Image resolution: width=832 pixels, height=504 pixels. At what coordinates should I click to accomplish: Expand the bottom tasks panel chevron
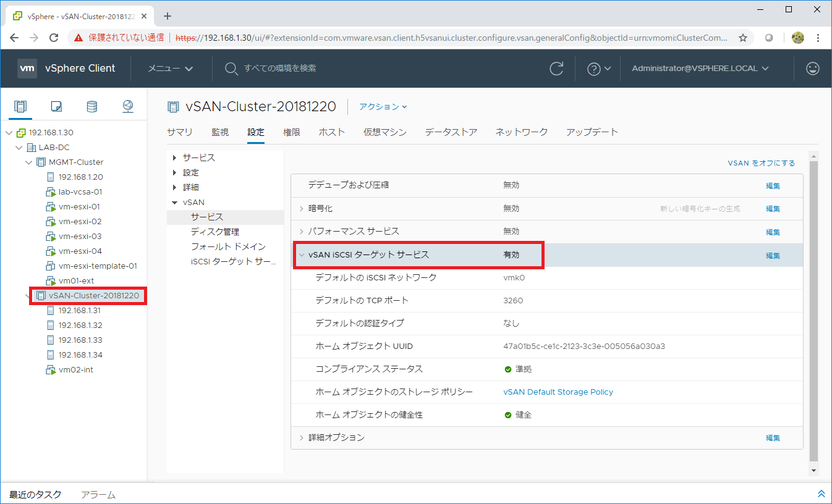tap(821, 493)
